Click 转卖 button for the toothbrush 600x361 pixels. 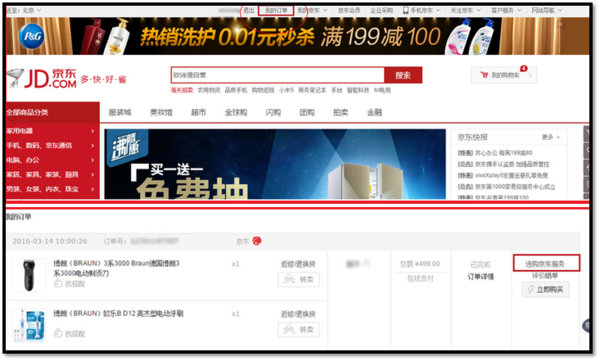(298, 329)
